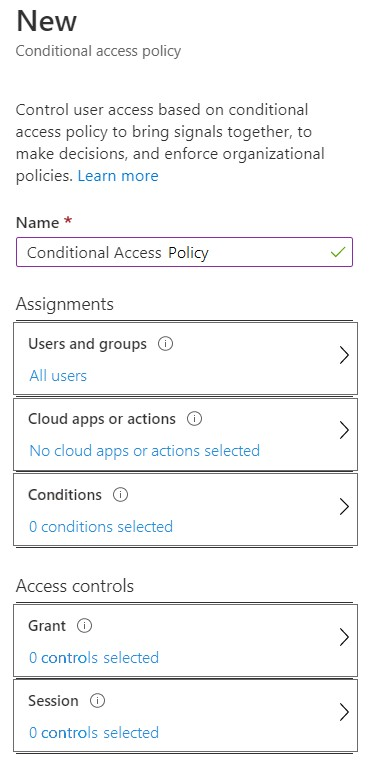
Task: Expand Users and groups chevron arrow
Action: click(344, 356)
